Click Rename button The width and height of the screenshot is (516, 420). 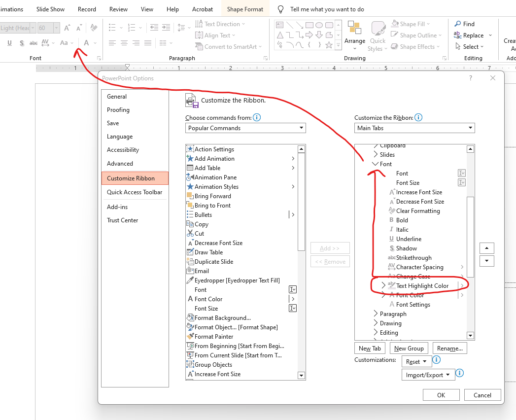[450, 348]
